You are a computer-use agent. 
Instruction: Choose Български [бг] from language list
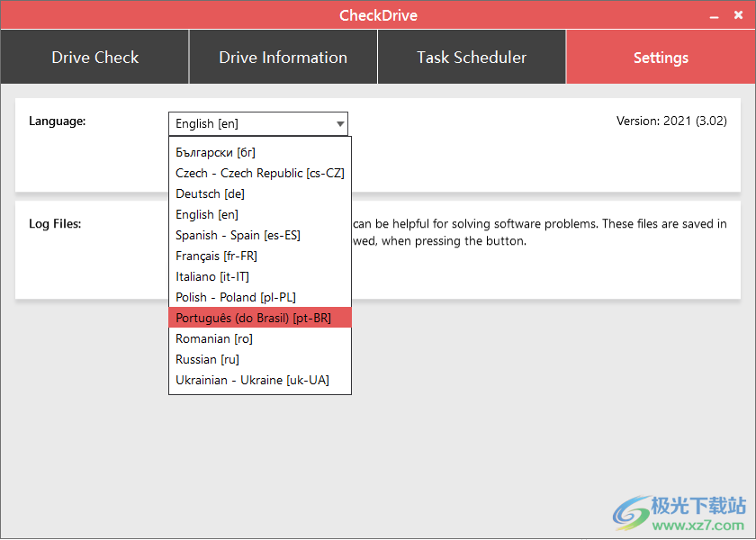[260, 152]
